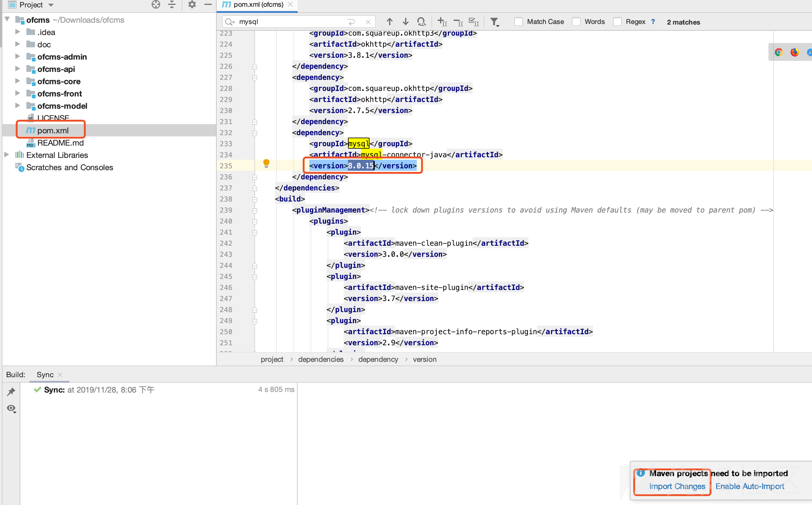Viewport: 812px width, 505px height.
Task: Expand the ofcms-api module
Action: 17,69
